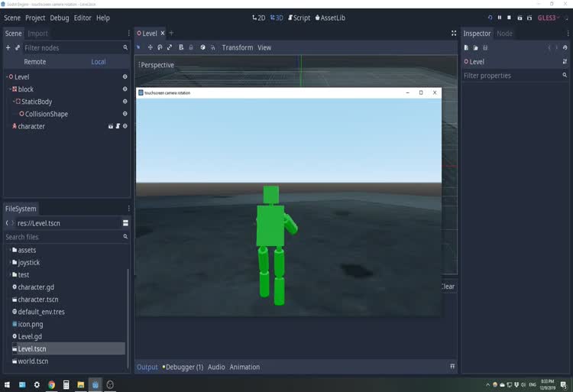Select the Rotate mode tool in viewport toolbar
573x392 pixels.
(x=160, y=47)
